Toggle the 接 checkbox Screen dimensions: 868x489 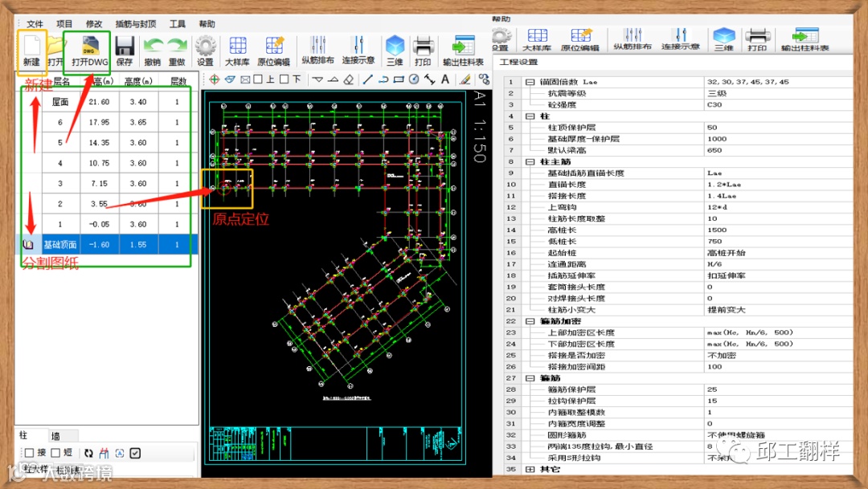(x=30, y=453)
